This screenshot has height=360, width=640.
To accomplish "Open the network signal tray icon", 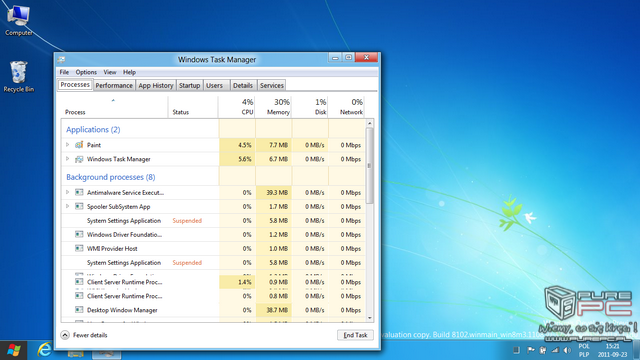I will [x=555, y=350].
